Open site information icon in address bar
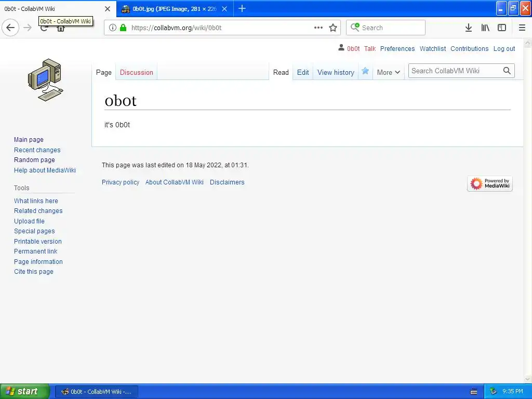 click(x=113, y=28)
